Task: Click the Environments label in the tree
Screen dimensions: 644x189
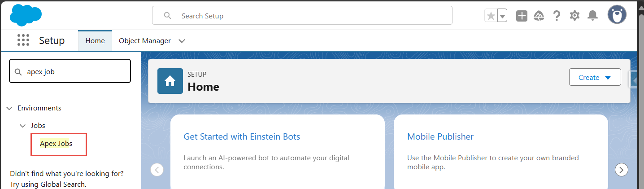Action: (x=39, y=108)
